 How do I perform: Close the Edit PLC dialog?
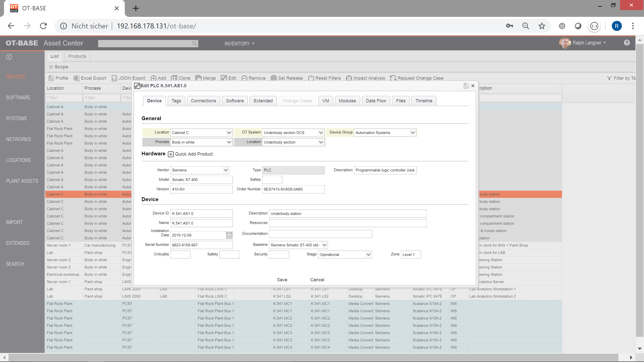coord(473,86)
